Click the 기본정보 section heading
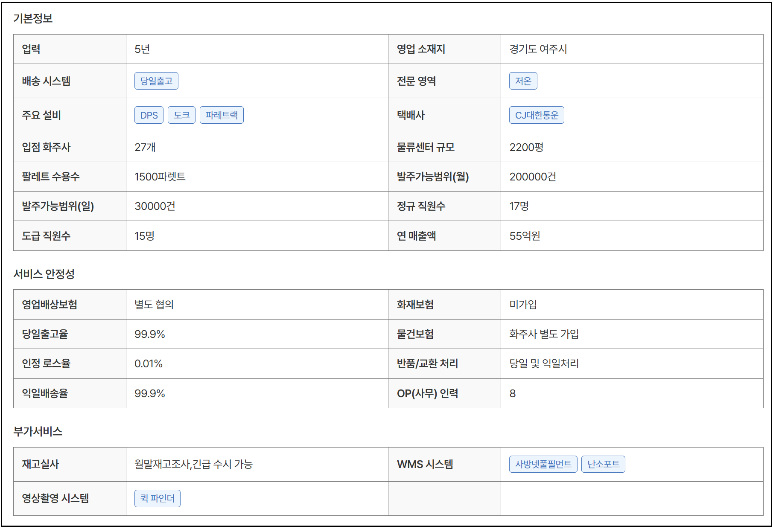The height and width of the screenshot is (532, 773). [33, 18]
